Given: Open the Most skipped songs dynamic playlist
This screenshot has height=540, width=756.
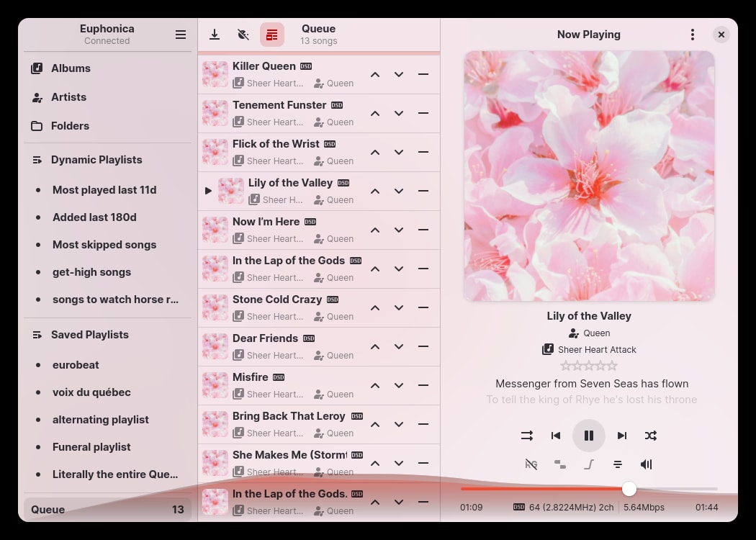Looking at the screenshot, I should tap(104, 244).
